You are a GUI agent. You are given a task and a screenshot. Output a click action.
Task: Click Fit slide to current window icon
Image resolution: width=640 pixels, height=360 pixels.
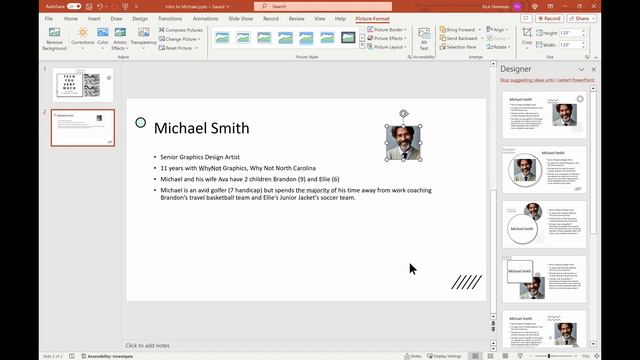tap(596, 356)
